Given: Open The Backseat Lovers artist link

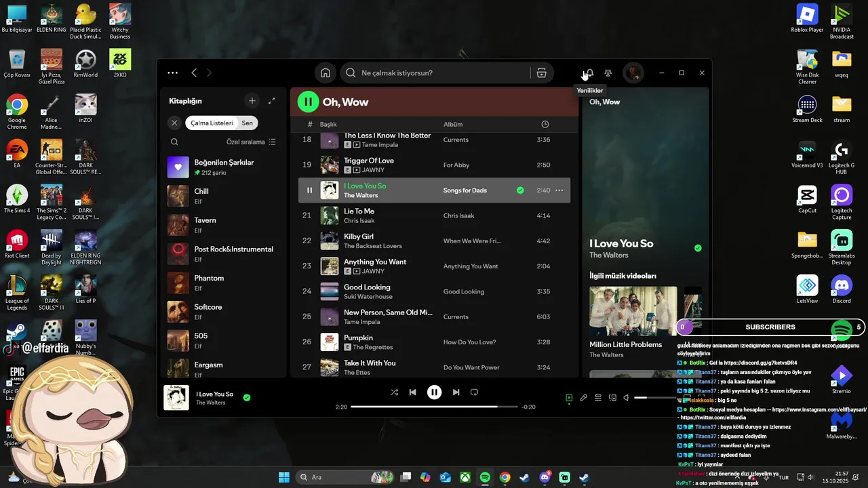Looking at the screenshot, I should tap(373, 246).
